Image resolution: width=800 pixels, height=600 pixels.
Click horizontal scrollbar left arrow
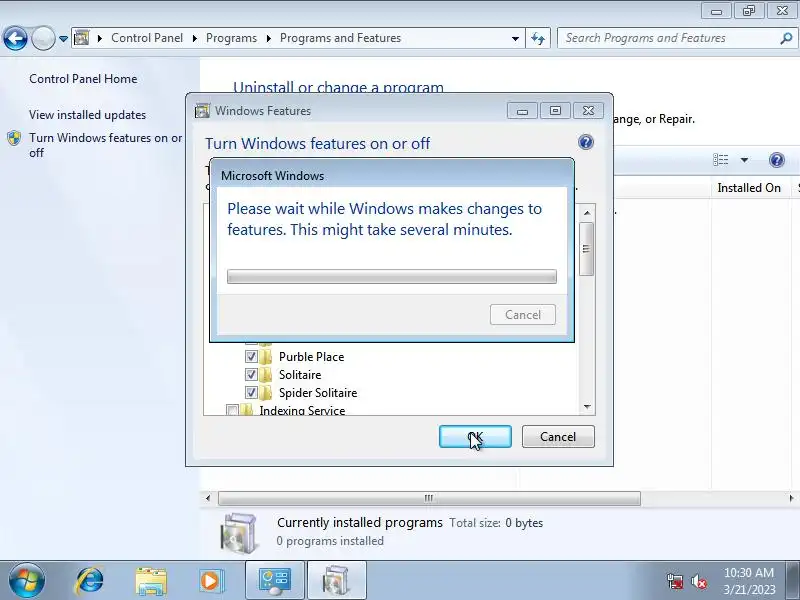pyautogui.click(x=208, y=498)
